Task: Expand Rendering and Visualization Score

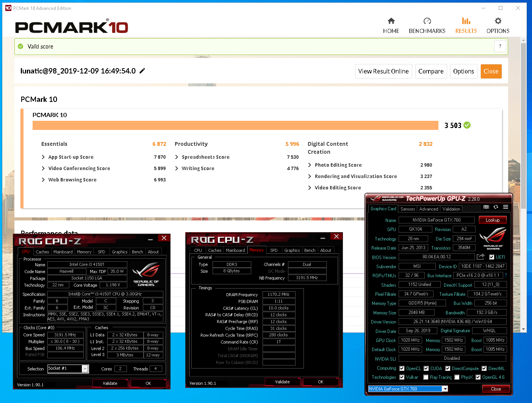Action: [x=310, y=176]
